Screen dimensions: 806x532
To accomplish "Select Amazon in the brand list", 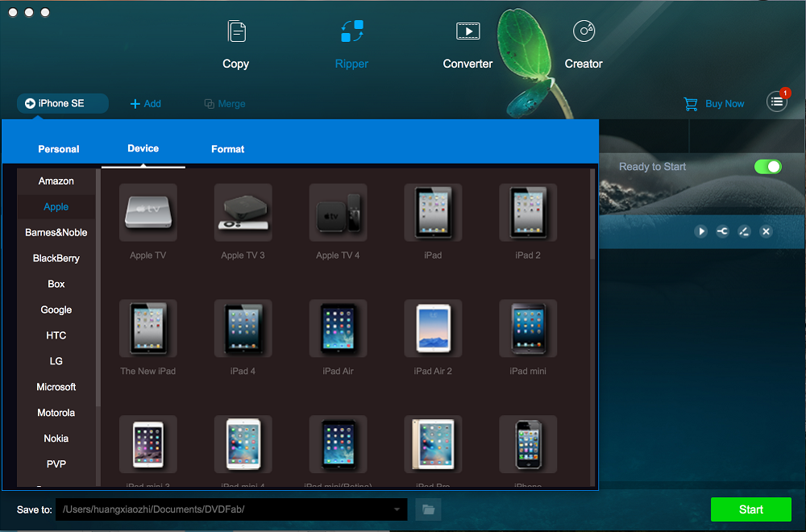I will [56, 181].
